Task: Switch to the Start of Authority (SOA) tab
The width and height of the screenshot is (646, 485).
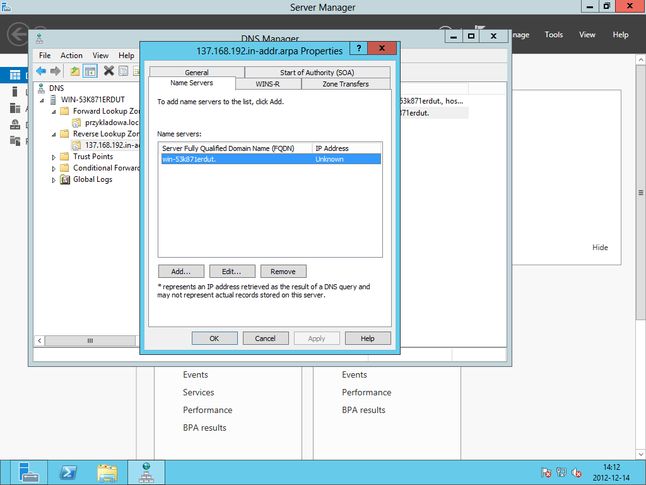Action: click(x=317, y=72)
